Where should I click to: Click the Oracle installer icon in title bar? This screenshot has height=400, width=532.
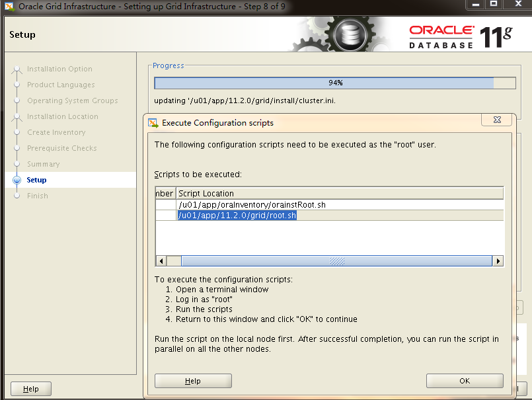pyautogui.click(x=9, y=7)
